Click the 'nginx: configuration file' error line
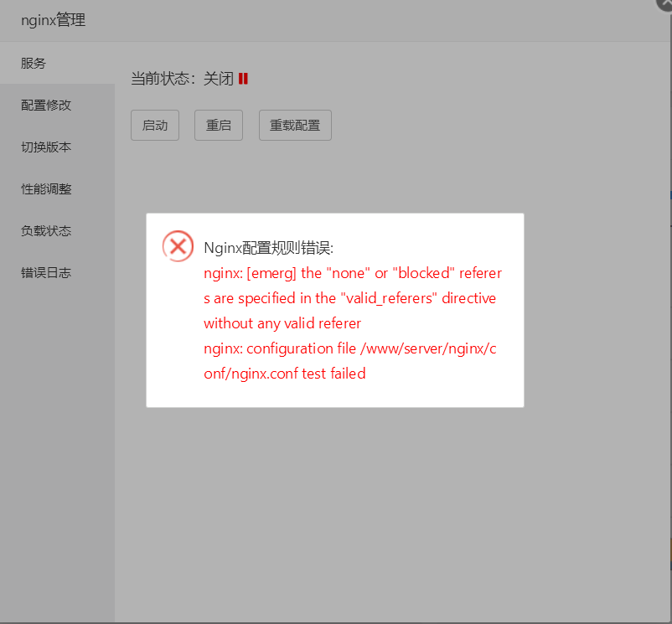 coord(350,348)
